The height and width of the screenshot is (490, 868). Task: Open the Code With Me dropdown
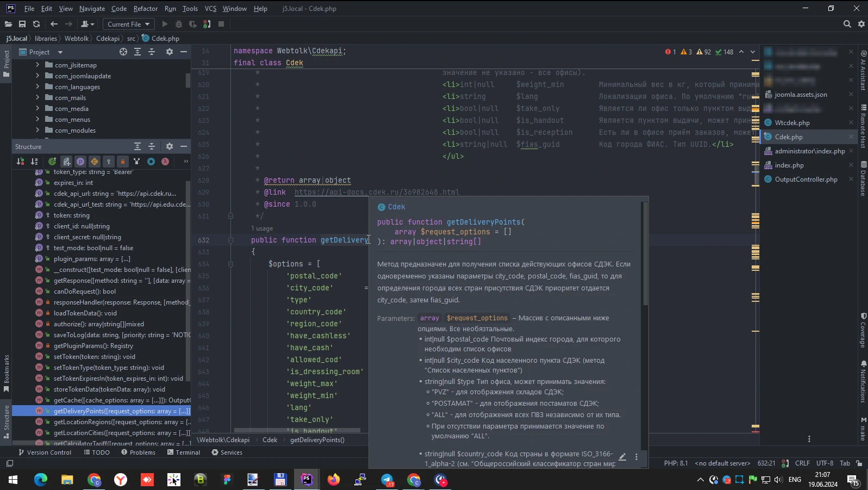(x=88, y=24)
